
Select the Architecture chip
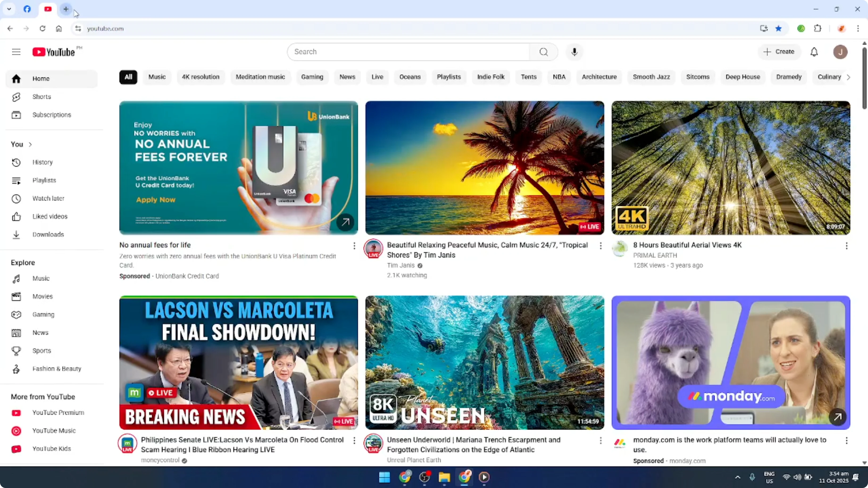[599, 77]
